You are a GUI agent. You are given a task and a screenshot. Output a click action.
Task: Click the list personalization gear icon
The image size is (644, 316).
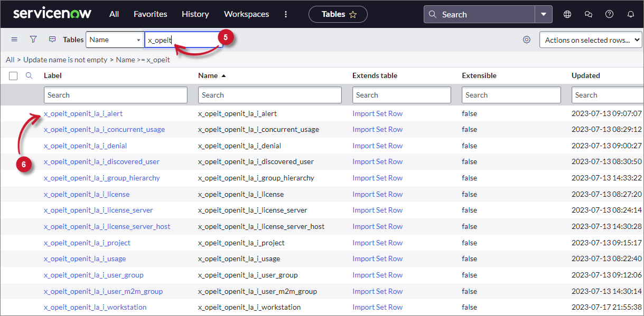526,40
